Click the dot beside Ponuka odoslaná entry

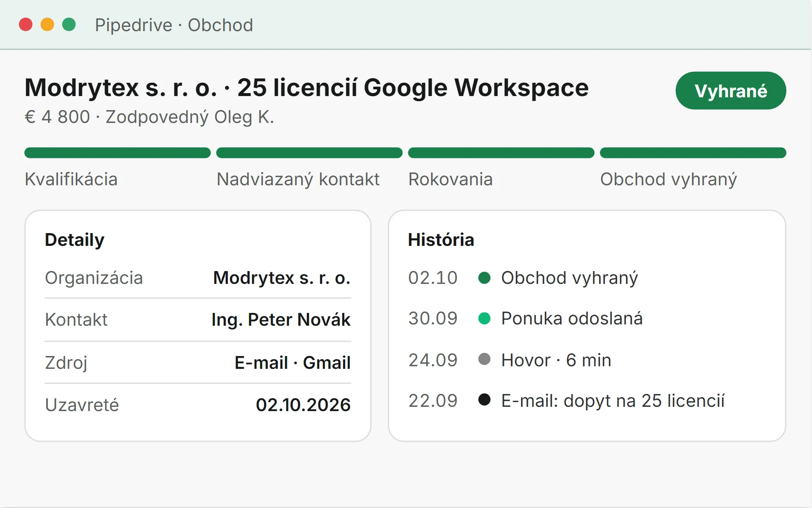(x=484, y=318)
